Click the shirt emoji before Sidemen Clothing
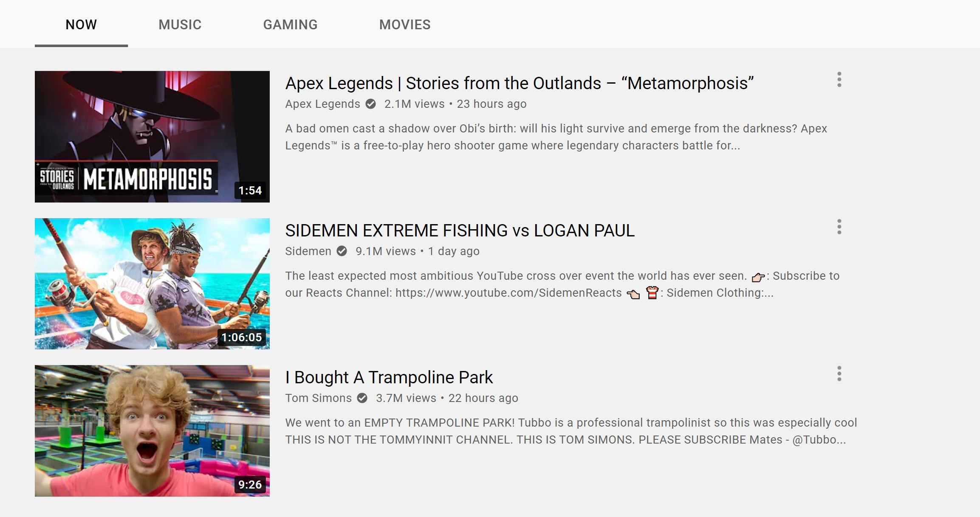 pos(652,293)
